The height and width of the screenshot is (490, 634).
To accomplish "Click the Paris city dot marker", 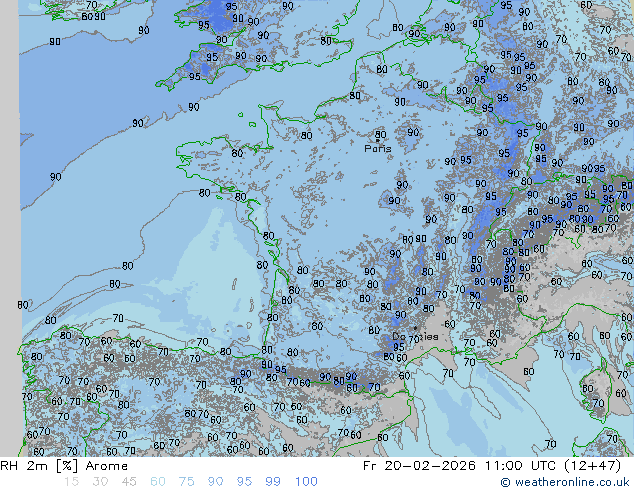I will (377, 138).
